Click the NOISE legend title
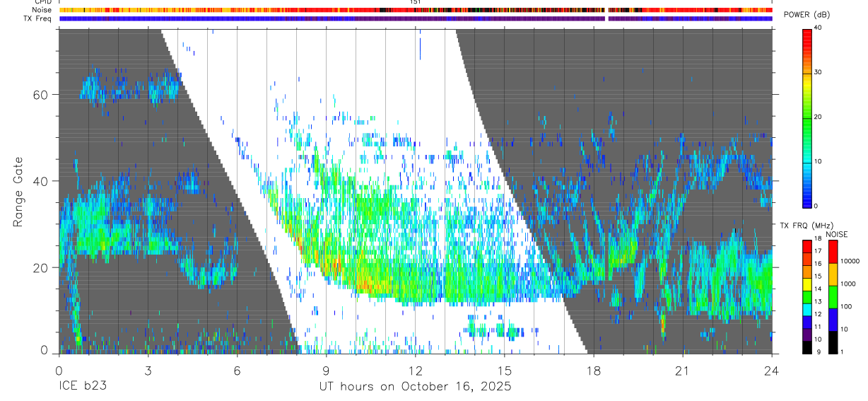 pos(838,234)
